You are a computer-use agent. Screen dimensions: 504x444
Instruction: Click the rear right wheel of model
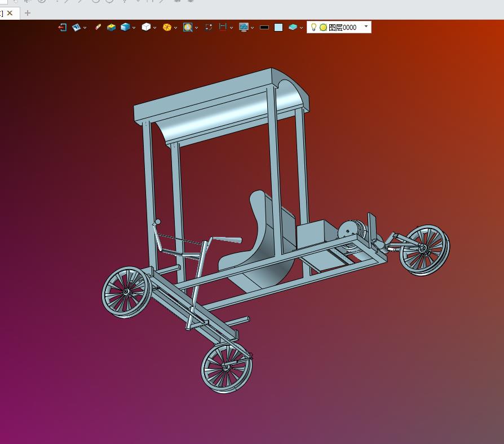click(x=425, y=250)
